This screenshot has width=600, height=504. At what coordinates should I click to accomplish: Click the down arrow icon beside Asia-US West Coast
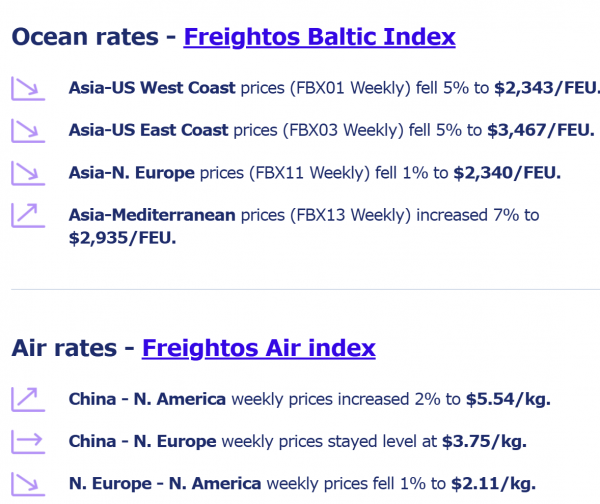(x=27, y=88)
